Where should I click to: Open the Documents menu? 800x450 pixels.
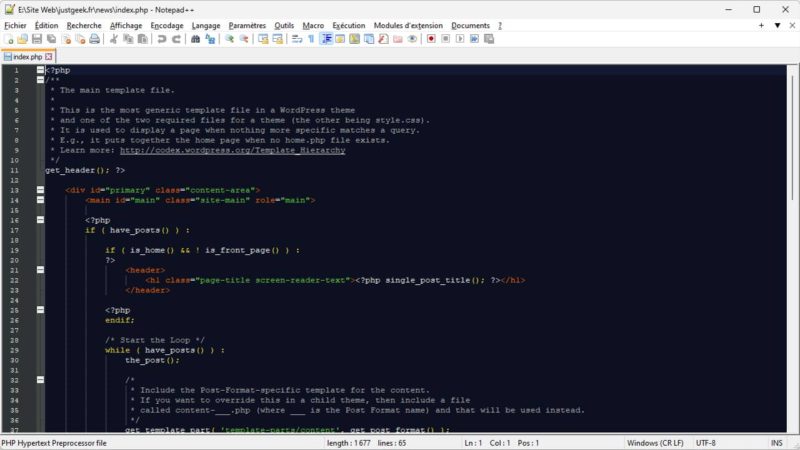470,26
